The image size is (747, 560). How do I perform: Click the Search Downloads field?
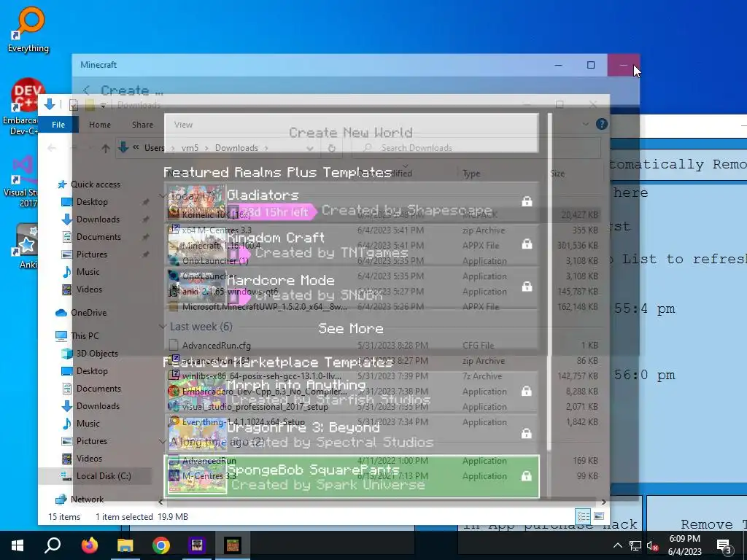click(x=476, y=148)
